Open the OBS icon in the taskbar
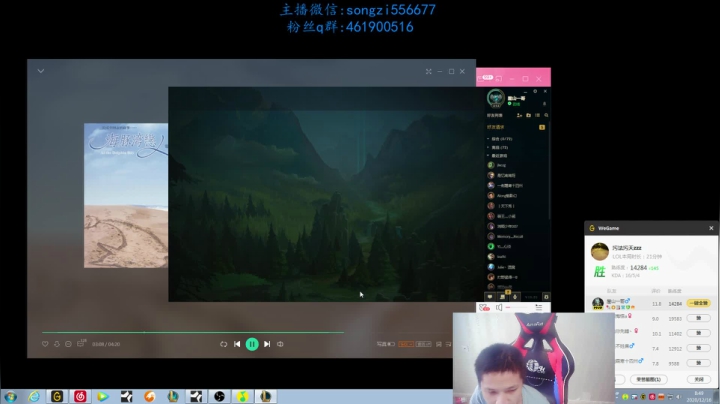 219,396
